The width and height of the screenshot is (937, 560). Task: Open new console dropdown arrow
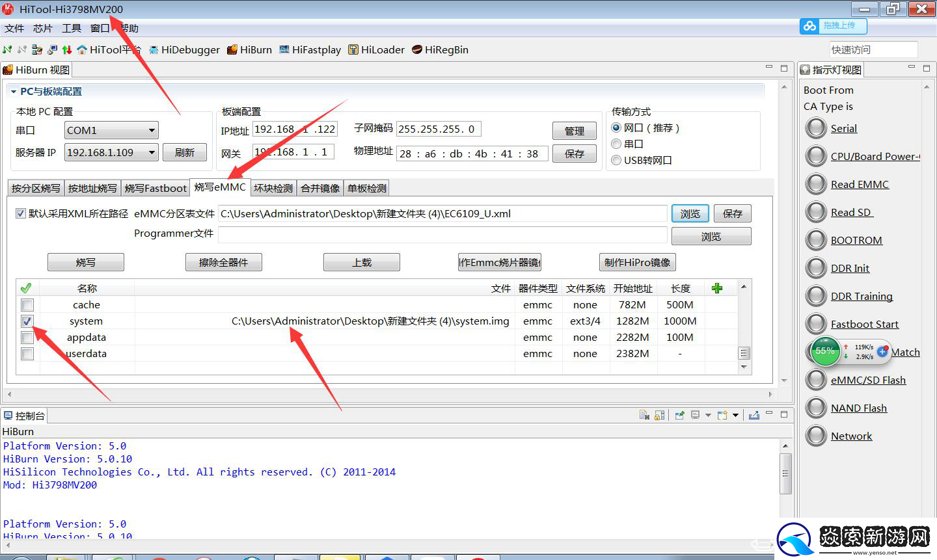[736, 415]
